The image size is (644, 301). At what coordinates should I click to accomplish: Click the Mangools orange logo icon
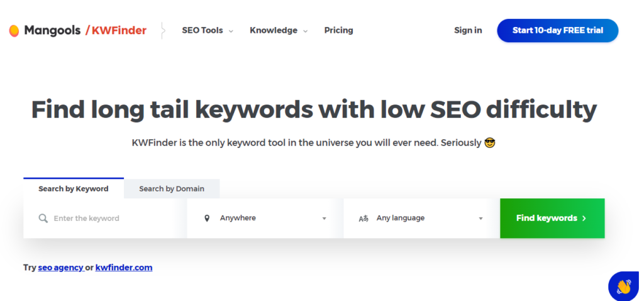pyautogui.click(x=14, y=30)
